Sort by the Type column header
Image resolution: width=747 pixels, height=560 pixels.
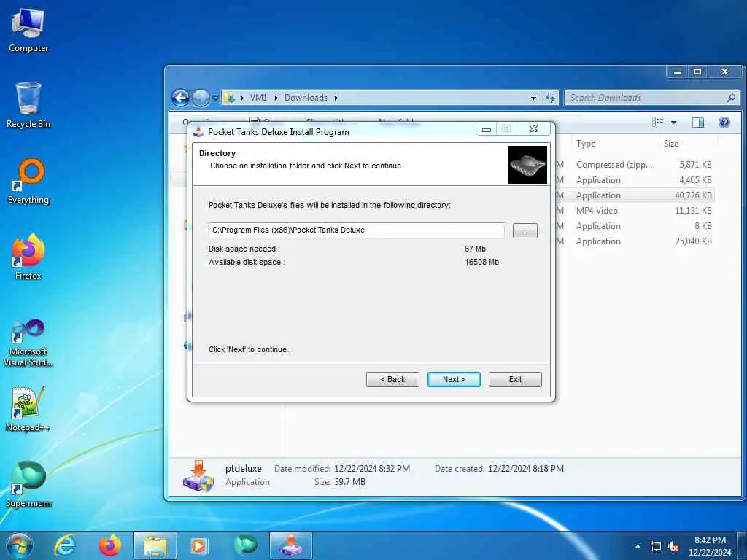click(586, 144)
